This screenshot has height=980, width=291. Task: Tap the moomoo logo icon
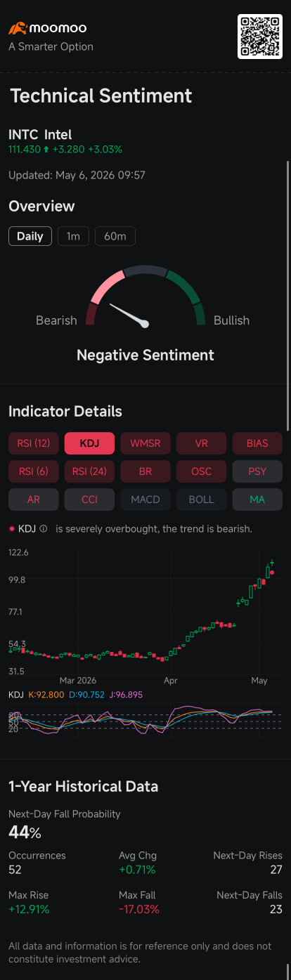18,28
